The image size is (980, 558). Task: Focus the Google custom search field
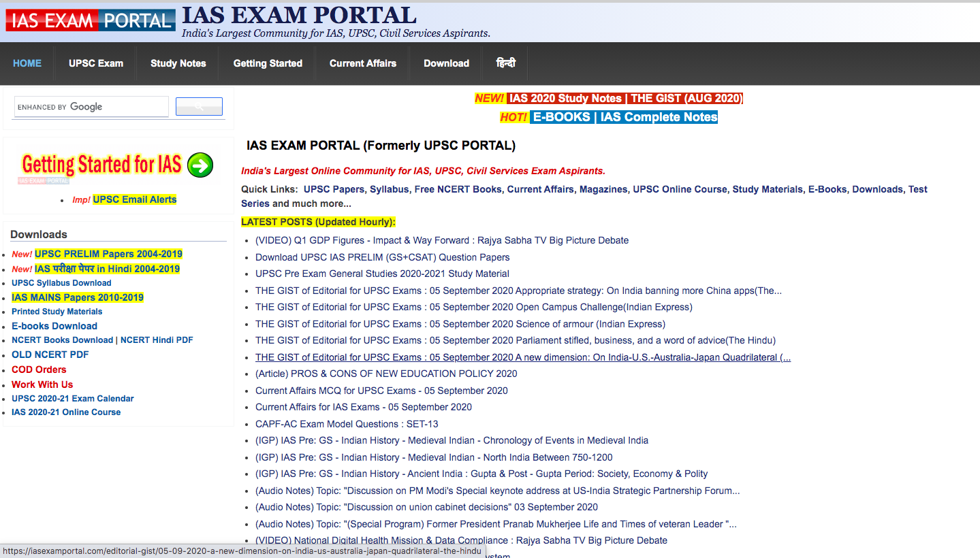coord(91,107)
